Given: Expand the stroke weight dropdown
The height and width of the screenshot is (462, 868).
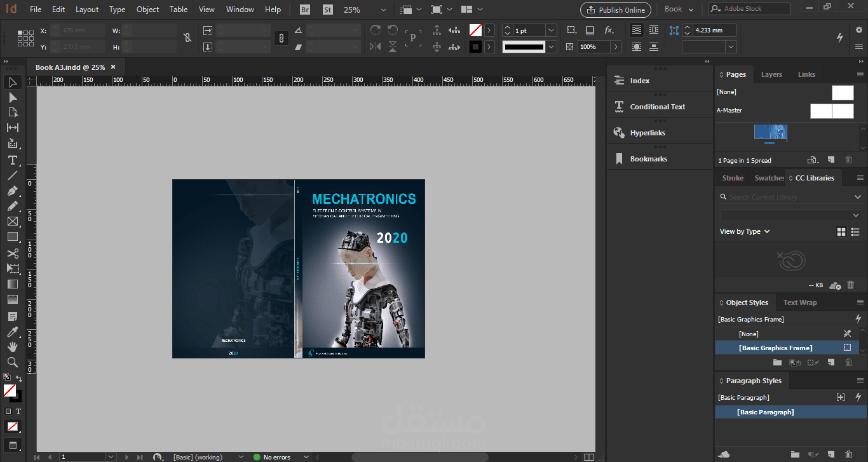Looking at the screenshot, I should (x=551, y=31).
